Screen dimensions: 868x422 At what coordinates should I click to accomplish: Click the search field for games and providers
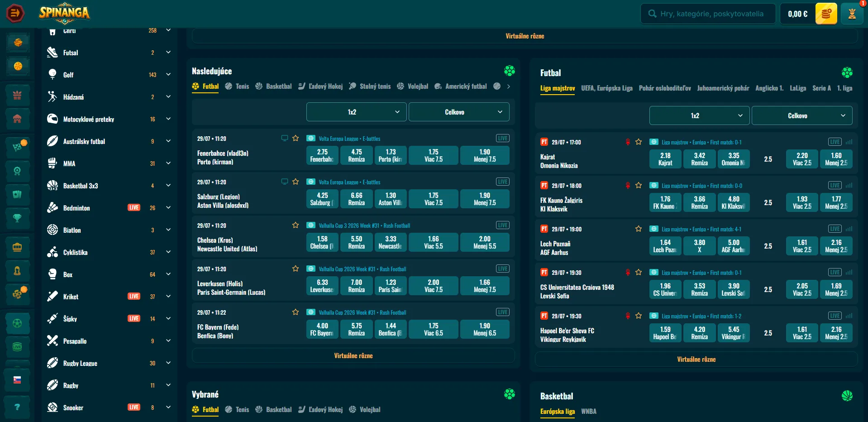708,14
